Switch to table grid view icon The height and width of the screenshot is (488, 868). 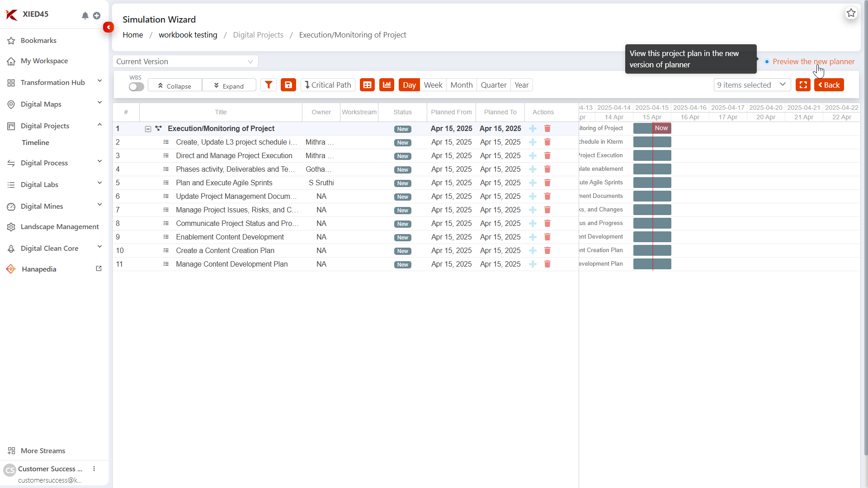tap(367, 85)
